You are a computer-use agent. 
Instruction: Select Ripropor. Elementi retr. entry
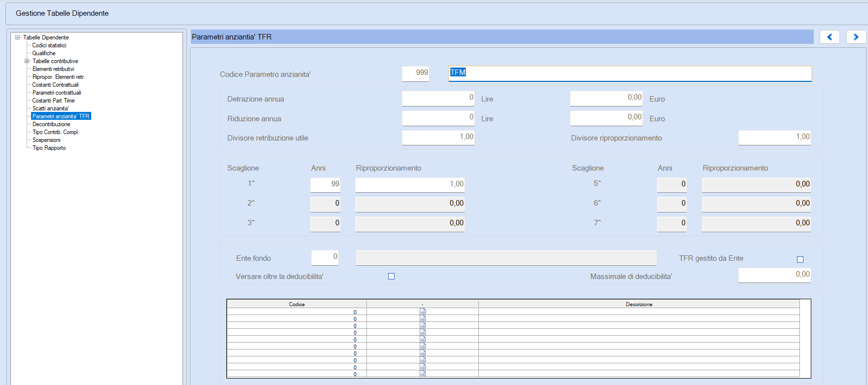click(59, 77)
